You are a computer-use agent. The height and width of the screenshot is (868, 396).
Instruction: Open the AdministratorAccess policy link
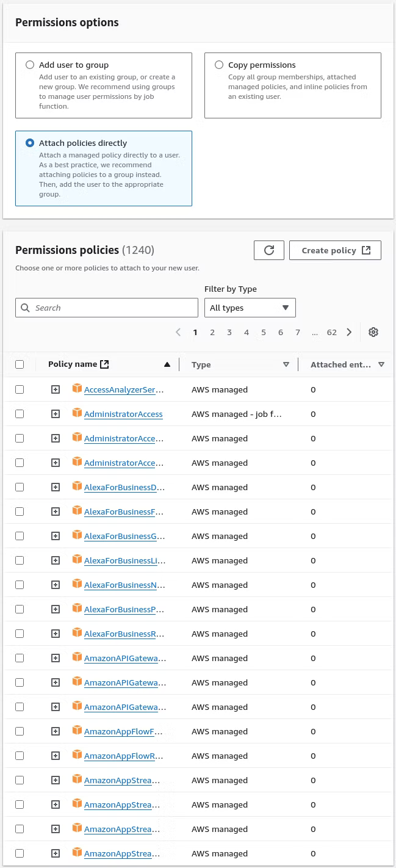(123, 414)
